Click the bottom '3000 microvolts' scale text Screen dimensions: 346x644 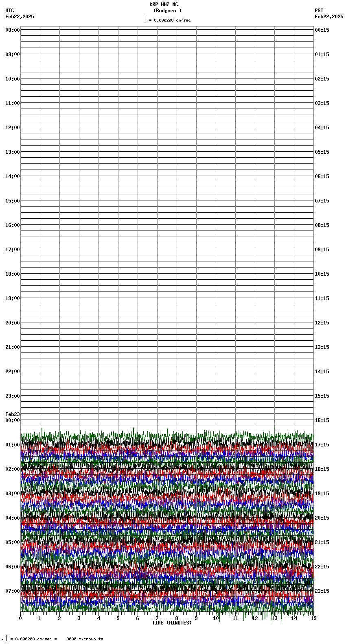click(x=85, y=639)
